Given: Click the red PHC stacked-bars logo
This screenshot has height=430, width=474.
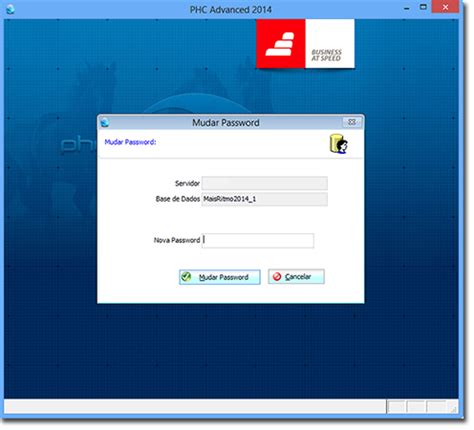Looking at the screenshot, I should pyautogui.click(x=281, y=44).
